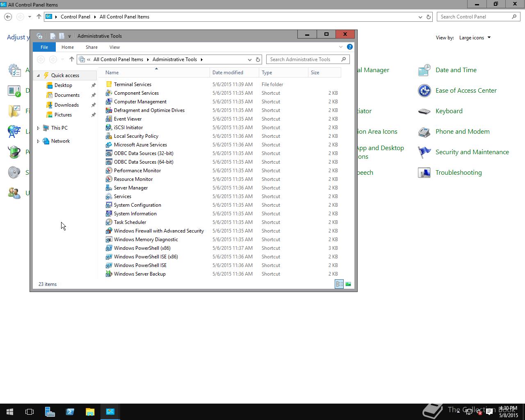The height and width of the screenshot is (420, 525).
Task: Select the Task Scheduler icon
Action: tap(109, 222)
